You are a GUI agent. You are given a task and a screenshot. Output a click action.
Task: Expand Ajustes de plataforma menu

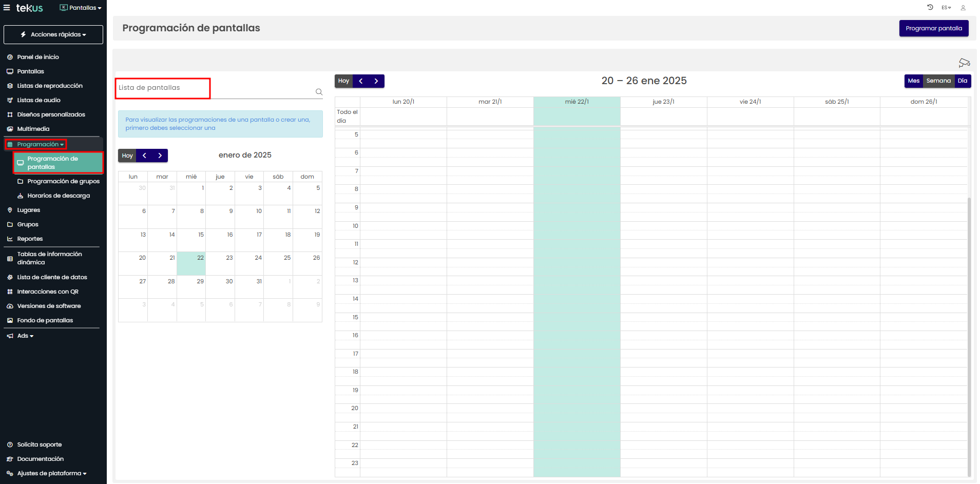pos(51,473)
